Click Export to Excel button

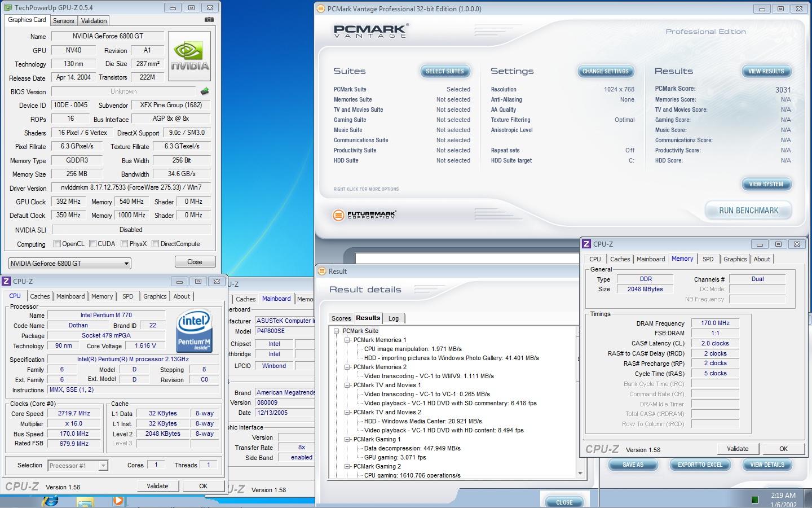(700, 465)
